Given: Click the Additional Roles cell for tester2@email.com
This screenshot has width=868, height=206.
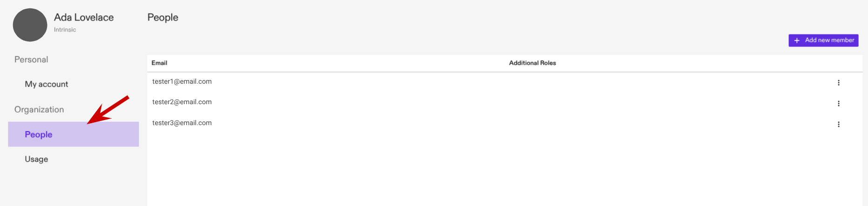Looking at the screenshot, I should tap(532, 102).
